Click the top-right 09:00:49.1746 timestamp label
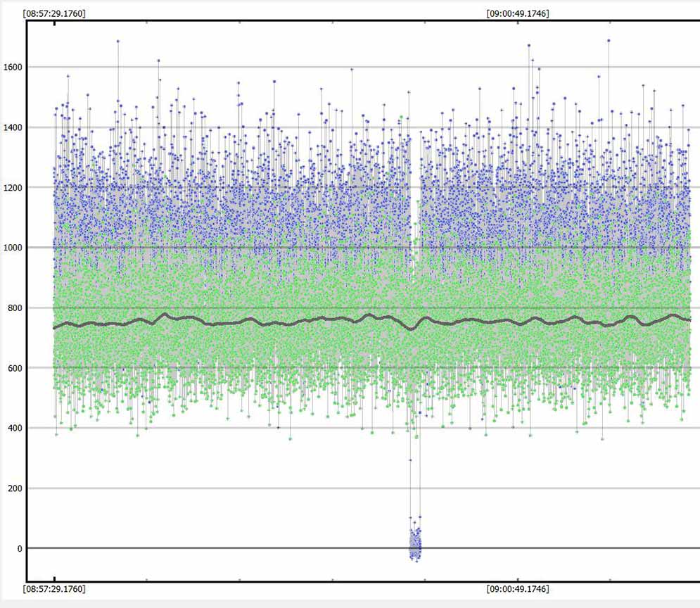This screenshot has width=700, height=608. [x=518, y=13]
